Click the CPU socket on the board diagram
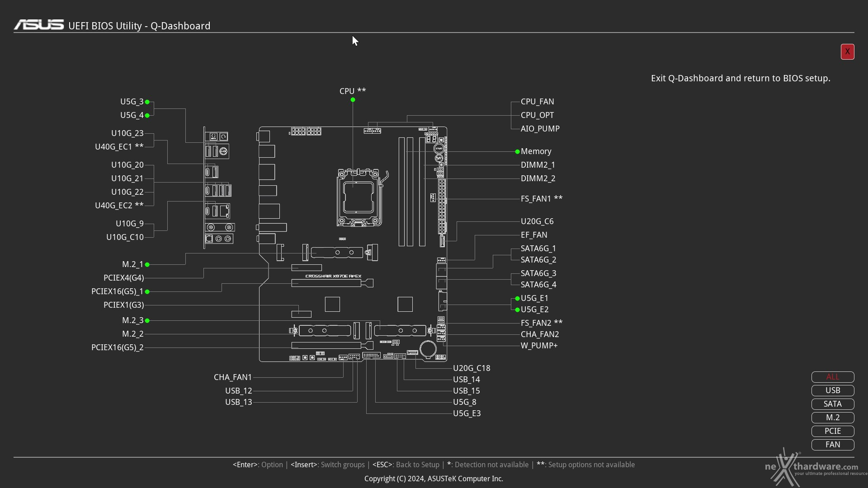The height and width of the screenshot is (488, 868). click(359, 198)
